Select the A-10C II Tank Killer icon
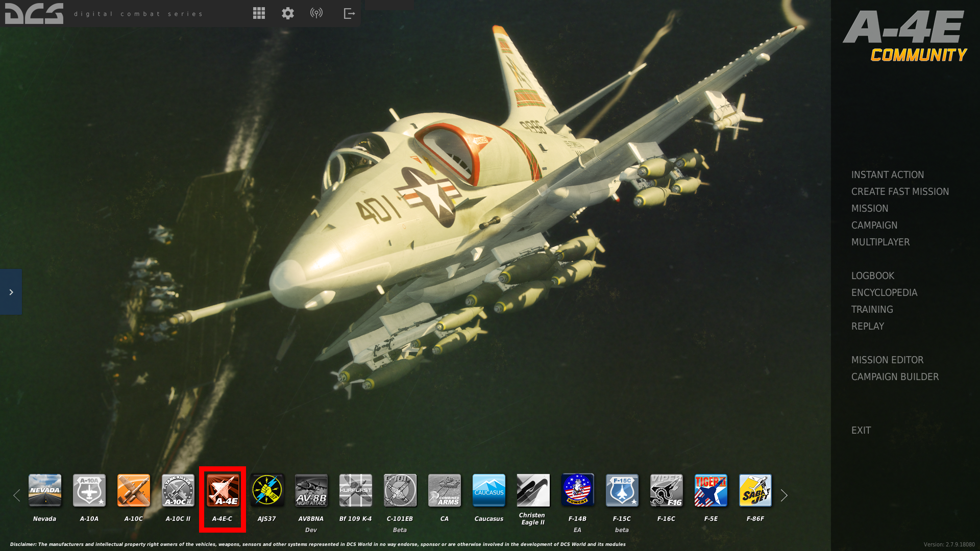The height and width of the screenshot is (551, 980). (178, 490)
